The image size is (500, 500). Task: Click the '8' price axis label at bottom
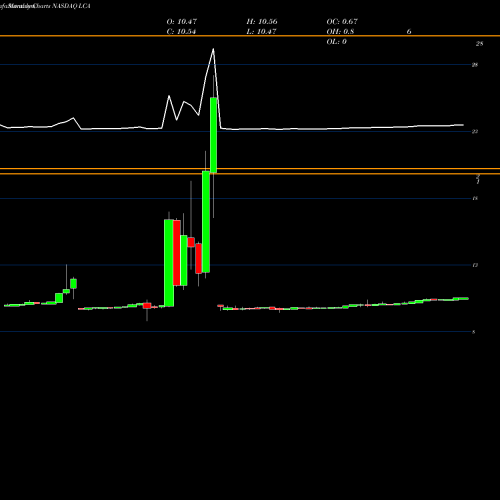coord(473,332)
